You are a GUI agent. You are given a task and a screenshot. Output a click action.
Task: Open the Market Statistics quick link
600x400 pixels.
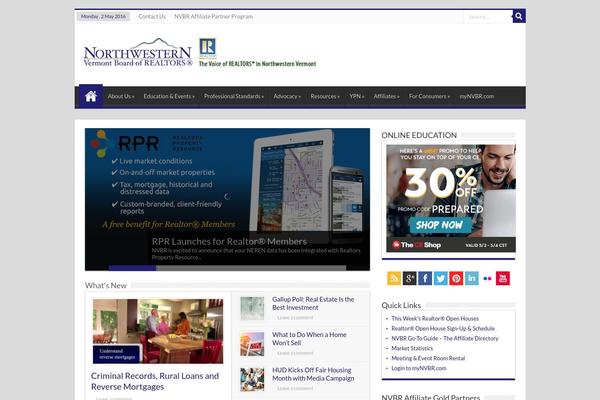click(x=412, y=348)
